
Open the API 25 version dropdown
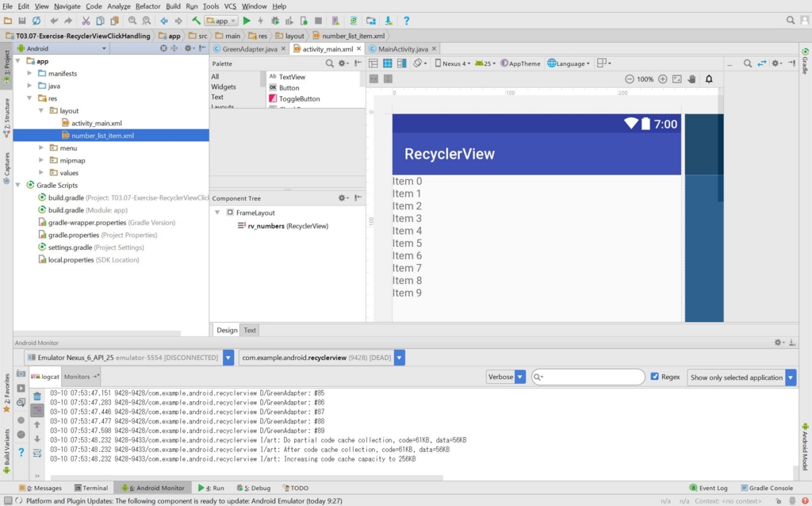click(485, 63)
